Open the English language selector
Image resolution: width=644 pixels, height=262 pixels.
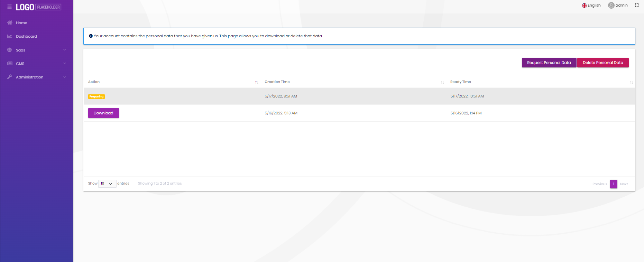click(591, 6)
